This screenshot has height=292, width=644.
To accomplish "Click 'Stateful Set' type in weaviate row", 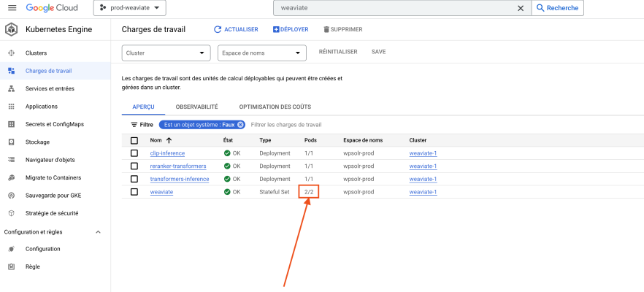I will (275, 192).
